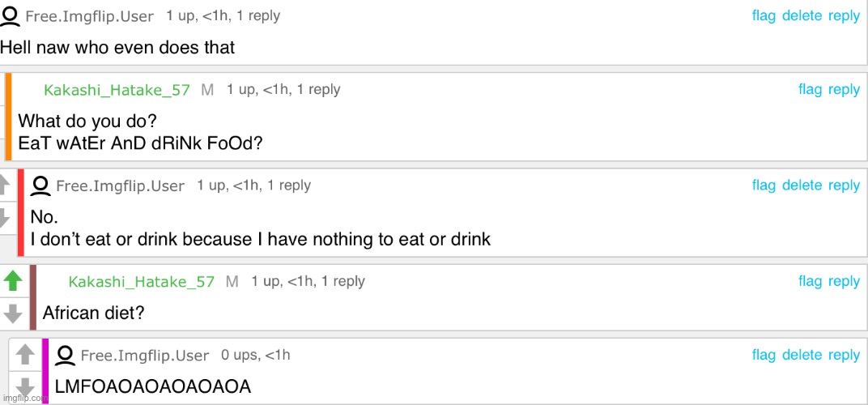The width and height of the screenshot is (868, 405).
Task: Click the user avatar beside the LMFOAOAOAOAOAOA comment
Action: [x=66, y=355]
